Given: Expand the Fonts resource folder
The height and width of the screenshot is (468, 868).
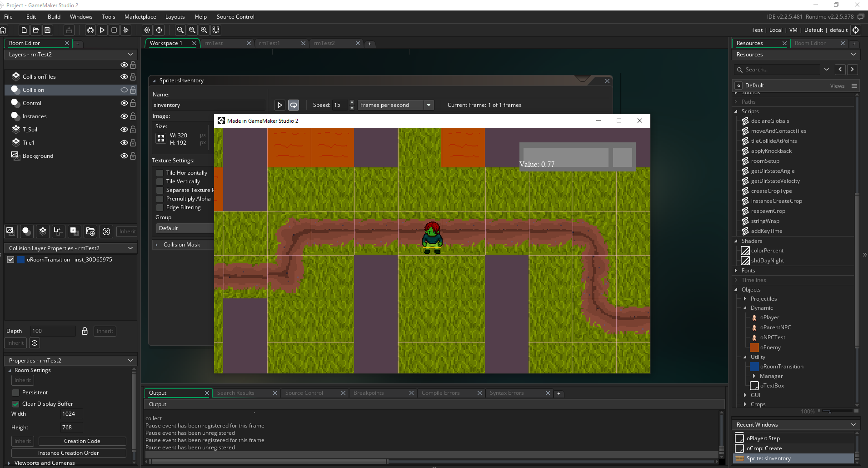Looking at the screenshot, I should [736, 271].
